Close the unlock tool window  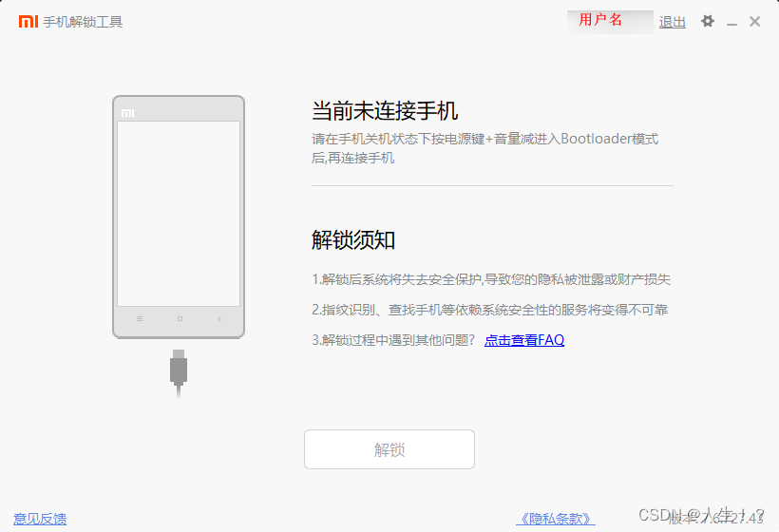click(x=754, y=21)
